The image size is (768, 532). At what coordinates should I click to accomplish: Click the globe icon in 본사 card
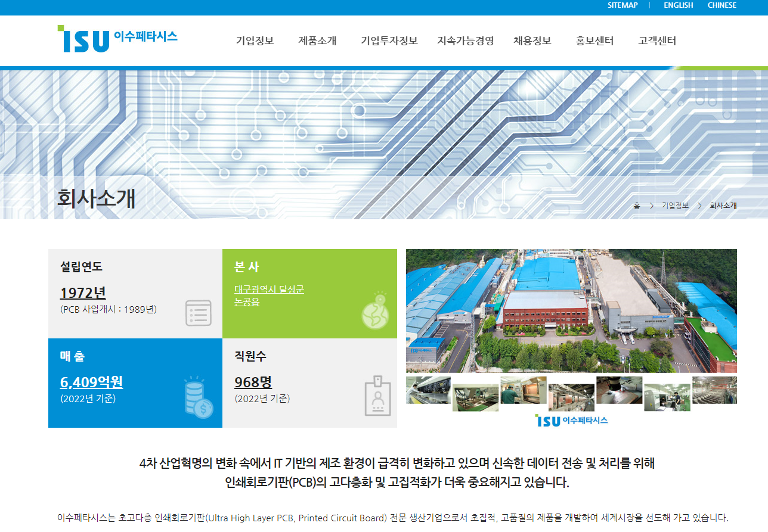(375, 310)
